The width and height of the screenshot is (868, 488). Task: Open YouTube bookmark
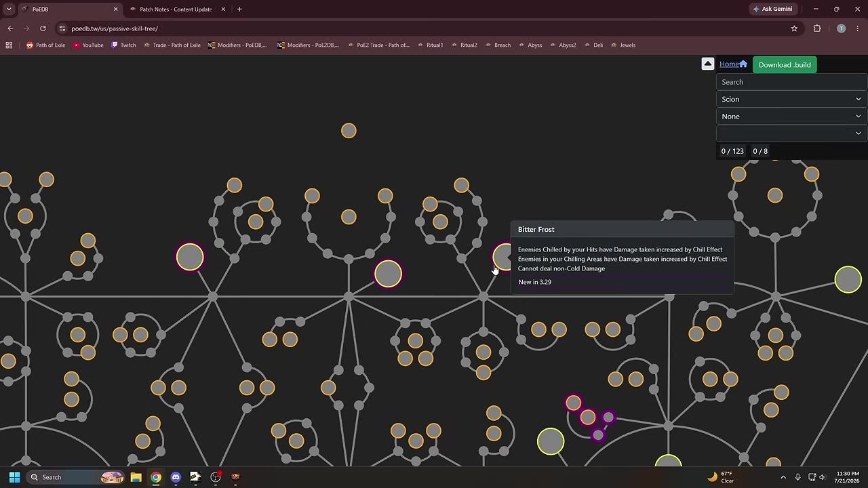(x=88, y=45)
